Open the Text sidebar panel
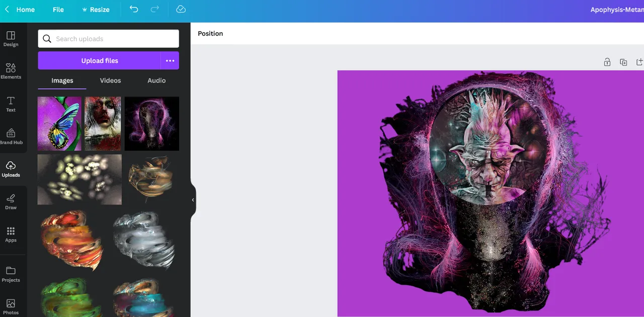The image size is (644, 317). pos(11,104)
